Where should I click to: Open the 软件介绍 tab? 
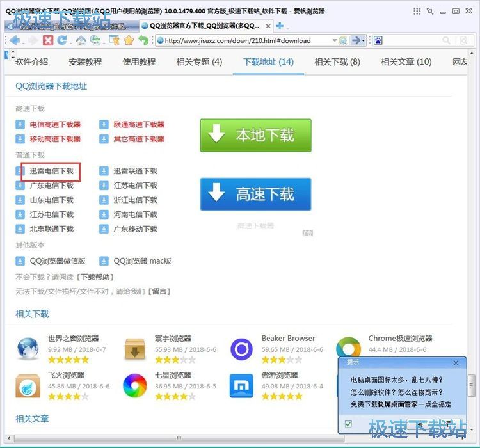pos(31,62)
